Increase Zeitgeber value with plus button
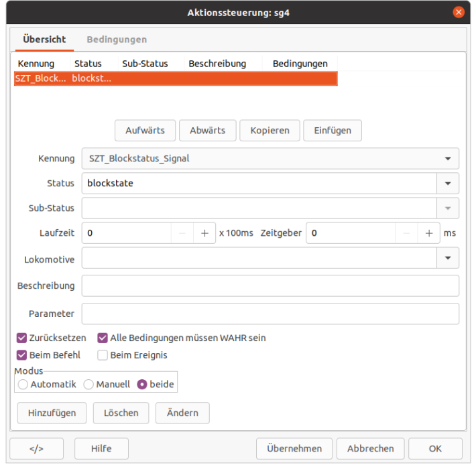This screenshot has width=476, height=469. (x=428, y=233)
